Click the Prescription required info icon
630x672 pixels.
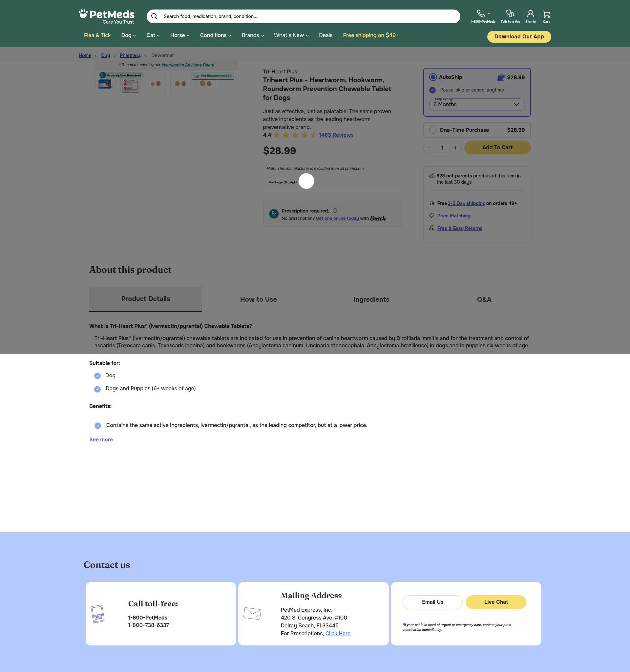click(335, 211)
